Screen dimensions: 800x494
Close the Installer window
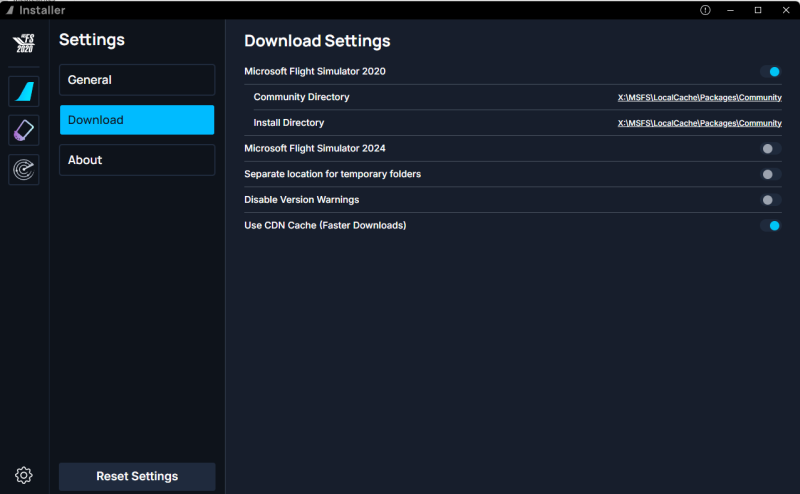click(786, 10)
